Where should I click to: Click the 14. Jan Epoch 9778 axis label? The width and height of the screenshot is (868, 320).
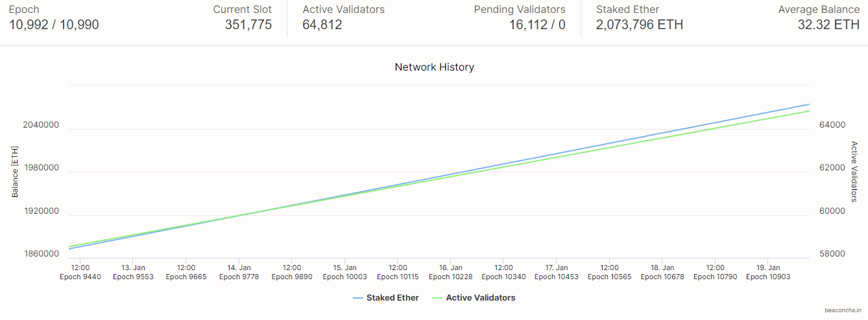pos(239,272)
